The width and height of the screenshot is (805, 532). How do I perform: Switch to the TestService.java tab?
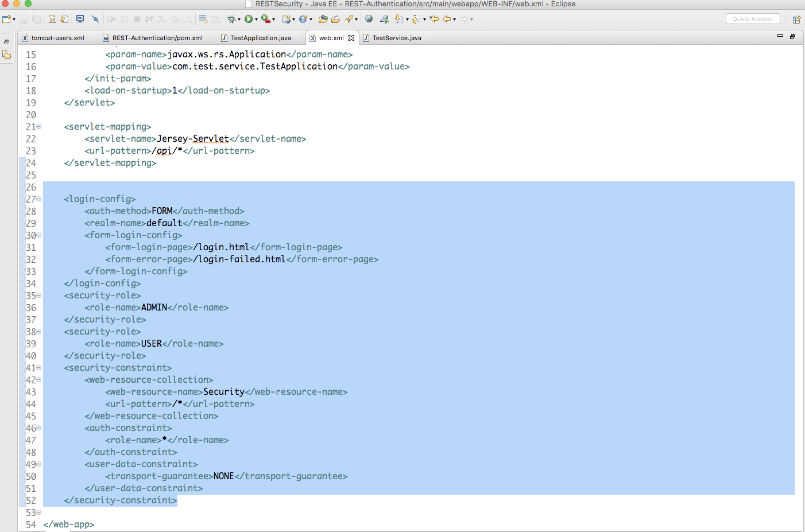tap(392, 38)
